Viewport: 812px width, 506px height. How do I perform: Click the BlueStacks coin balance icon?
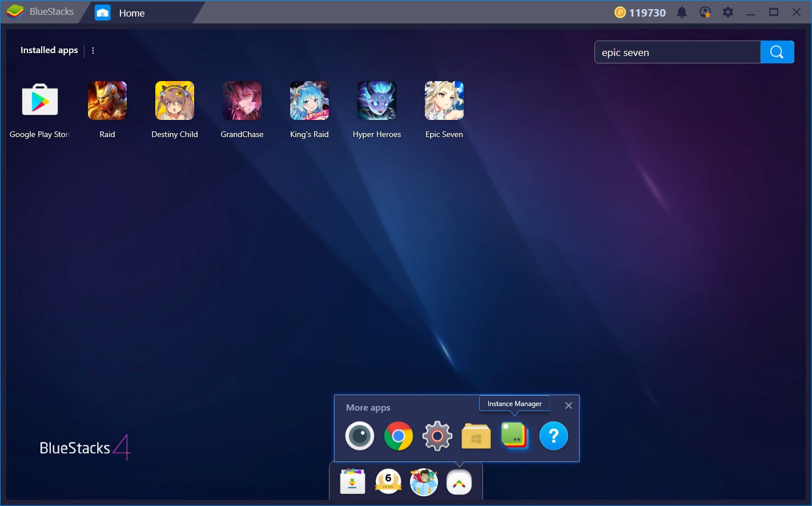620,12
